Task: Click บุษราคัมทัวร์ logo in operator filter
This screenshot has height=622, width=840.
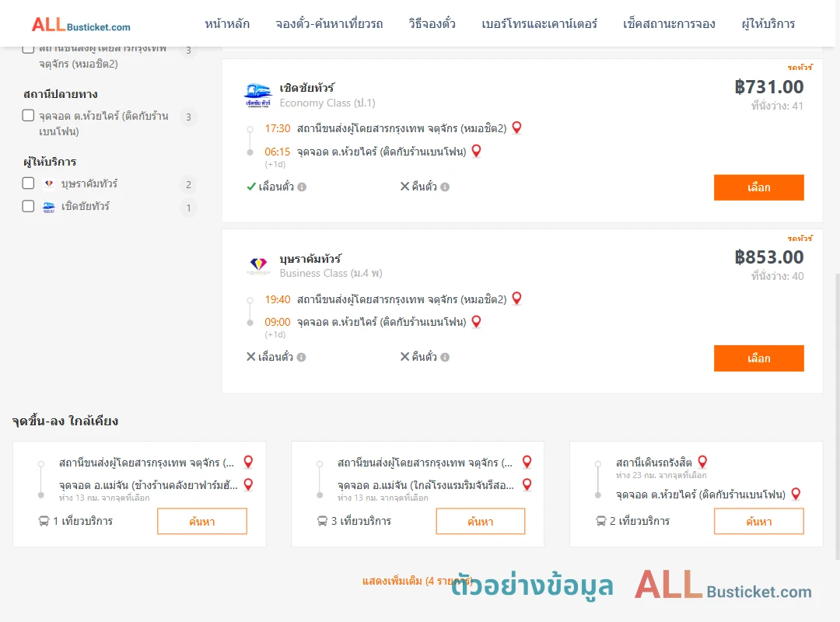Action: (49, 183)
